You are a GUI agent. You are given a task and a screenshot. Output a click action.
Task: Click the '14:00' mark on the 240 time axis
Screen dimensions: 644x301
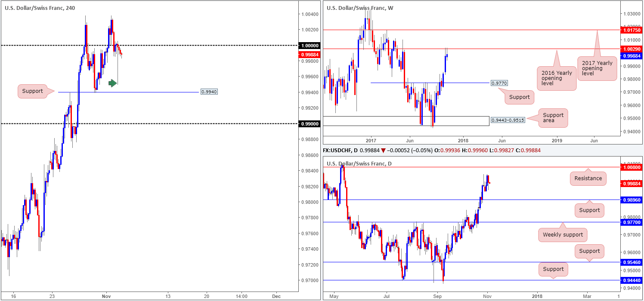241,296
